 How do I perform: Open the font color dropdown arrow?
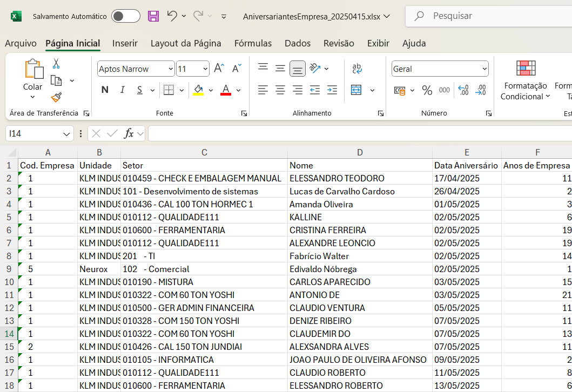tap(239, 90)
